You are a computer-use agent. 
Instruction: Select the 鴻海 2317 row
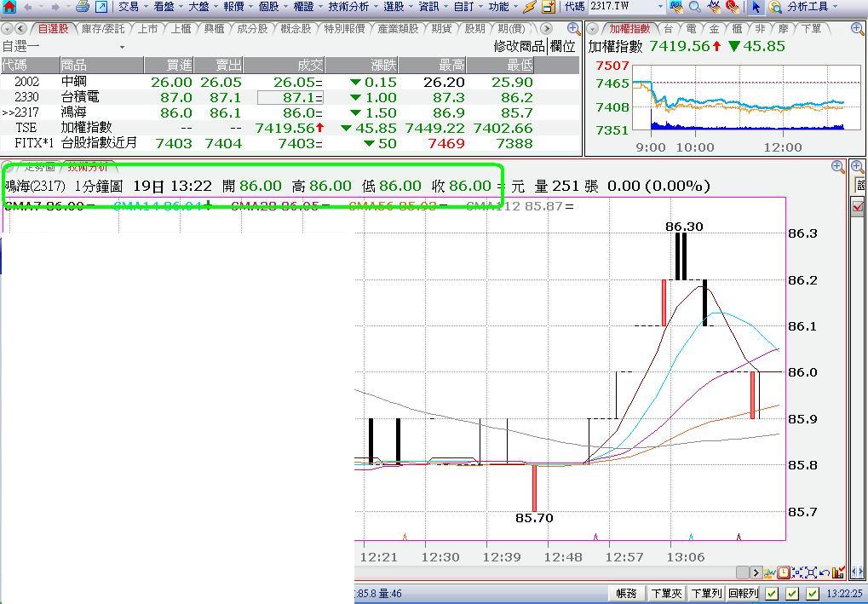tap(290, 113)
